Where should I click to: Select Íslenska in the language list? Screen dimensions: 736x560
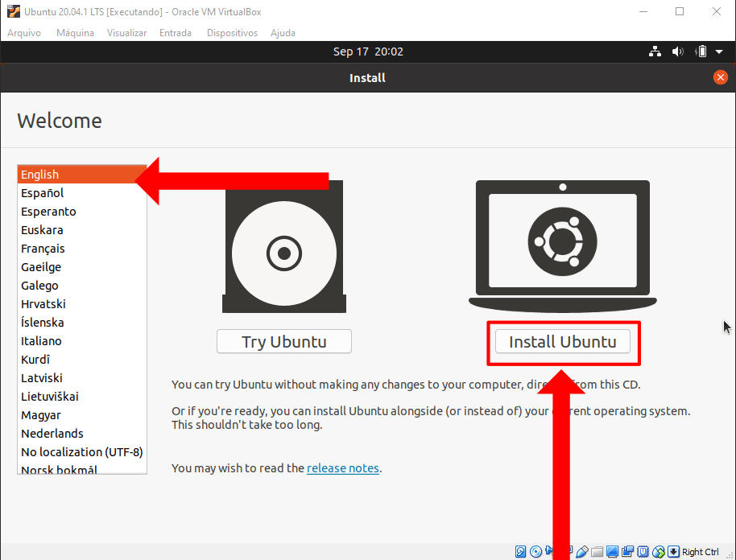pos(82,323)
